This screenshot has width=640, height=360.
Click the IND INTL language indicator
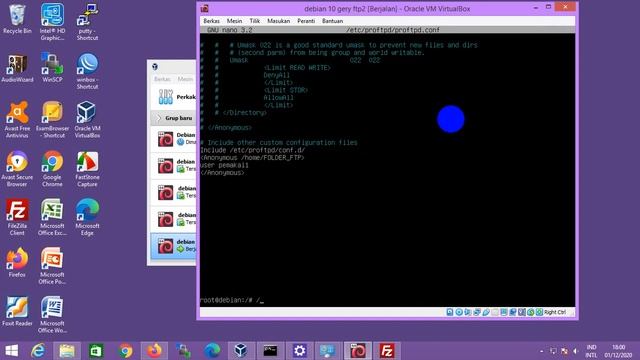(591, 351)
